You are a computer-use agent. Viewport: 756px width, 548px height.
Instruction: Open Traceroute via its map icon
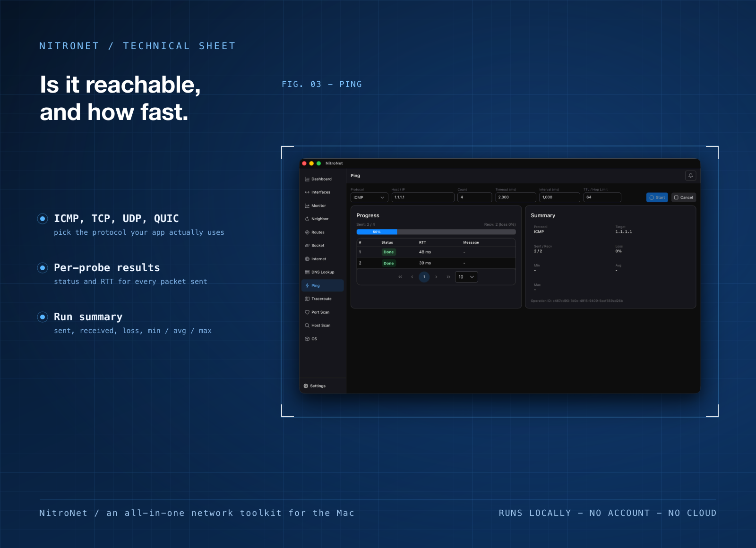click(307, 299)
